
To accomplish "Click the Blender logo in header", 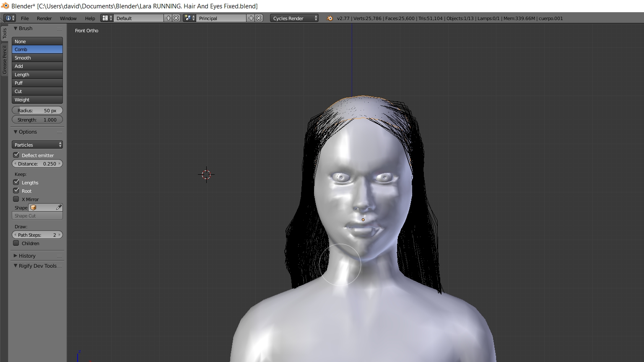I will pos(330,18).
